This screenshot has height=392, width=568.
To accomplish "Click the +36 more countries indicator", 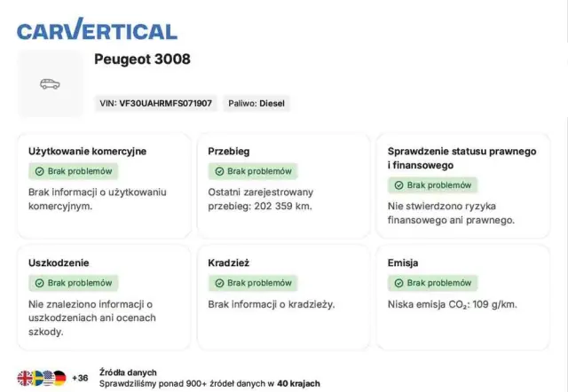I will click(x=80, y=379).
